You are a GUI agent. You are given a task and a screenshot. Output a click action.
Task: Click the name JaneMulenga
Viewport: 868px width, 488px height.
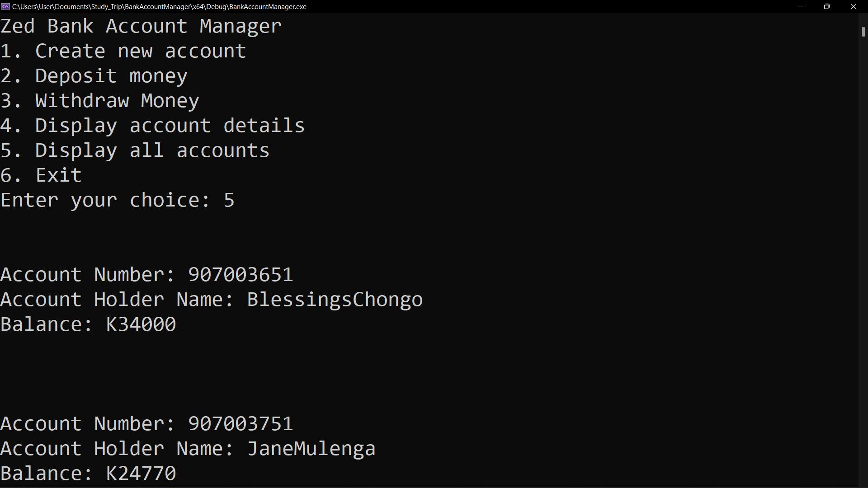pyautogui.click(x=311, y=449)
